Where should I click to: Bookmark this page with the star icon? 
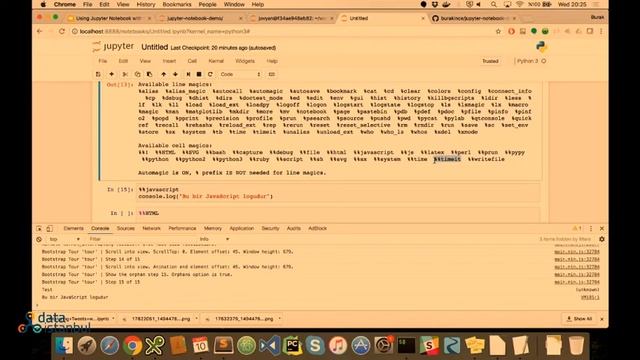click(x=498, y=31)
